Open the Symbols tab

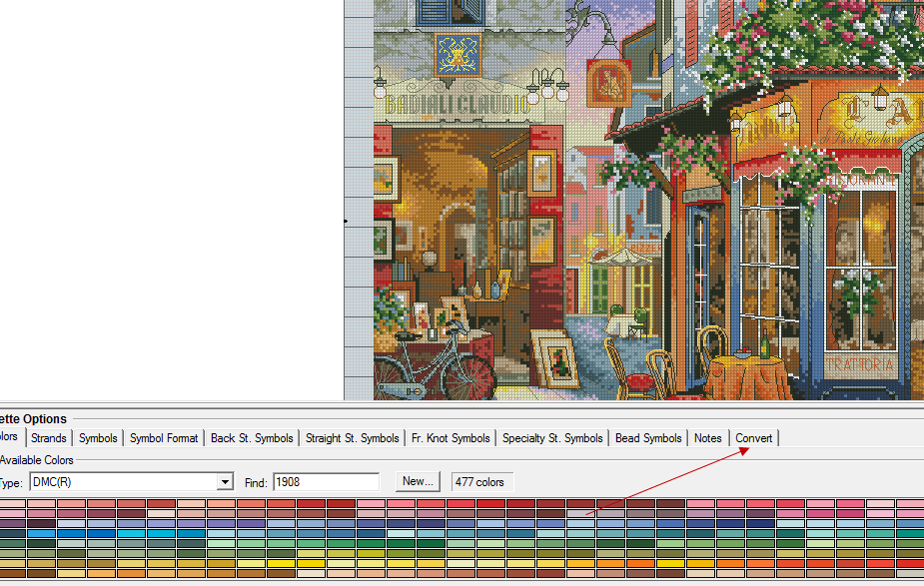pos(98,438)
